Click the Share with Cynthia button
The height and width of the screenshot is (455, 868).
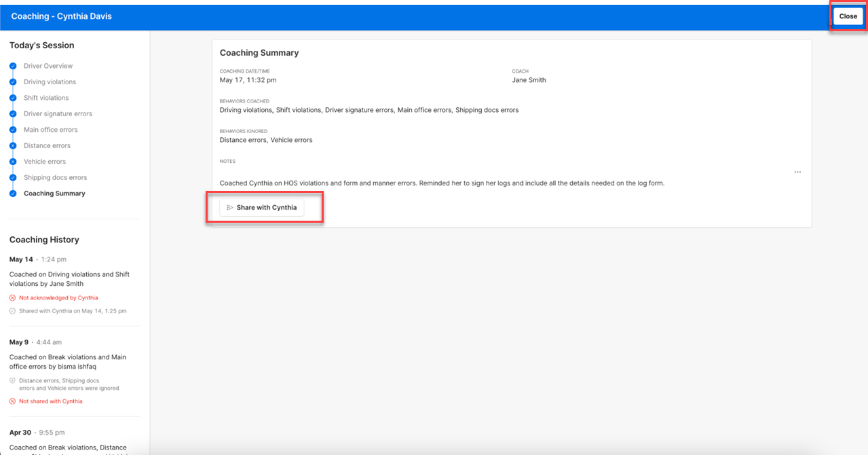coord(262,208)
